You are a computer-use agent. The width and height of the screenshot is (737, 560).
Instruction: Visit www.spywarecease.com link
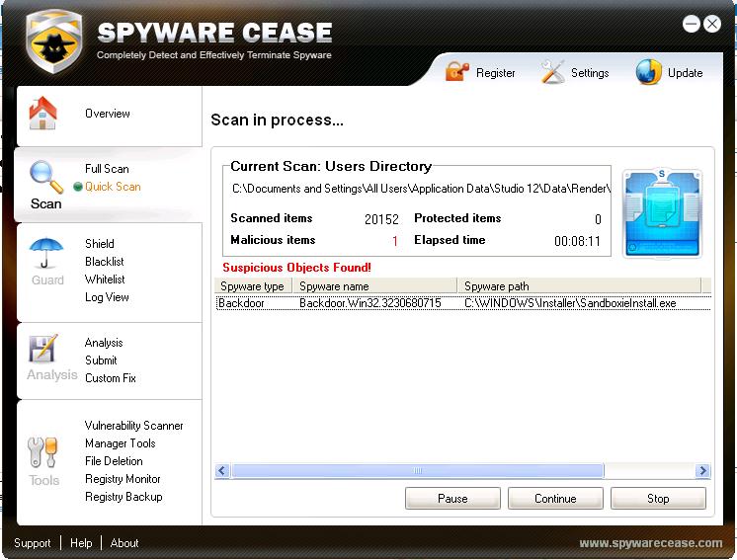click(x=650, y=543)
